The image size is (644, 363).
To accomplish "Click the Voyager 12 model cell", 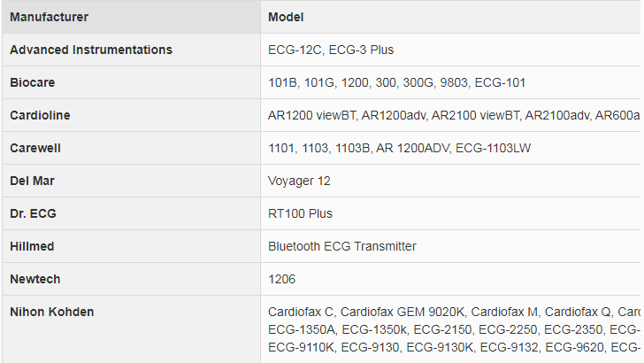I will tap(299, 181).
